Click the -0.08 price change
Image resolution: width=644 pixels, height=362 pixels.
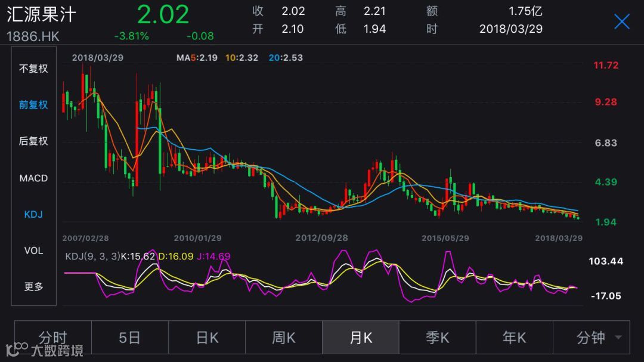200,36
